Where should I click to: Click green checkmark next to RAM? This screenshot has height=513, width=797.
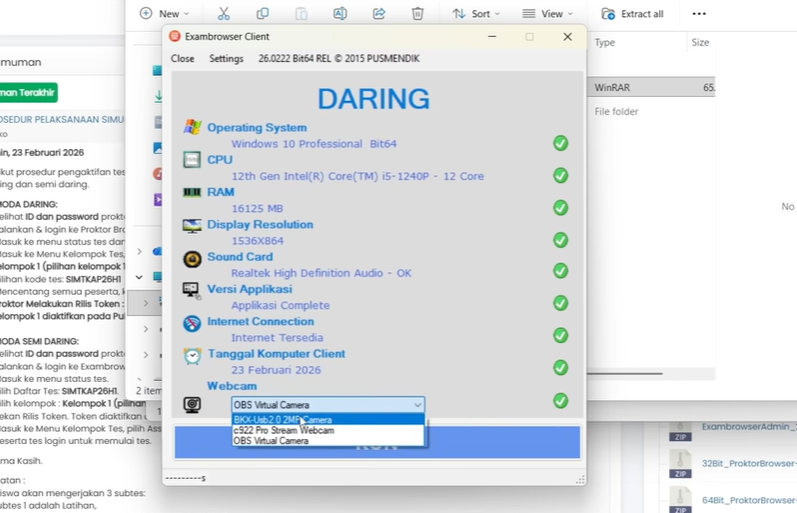pyautogui.click(x=560, y=208)
